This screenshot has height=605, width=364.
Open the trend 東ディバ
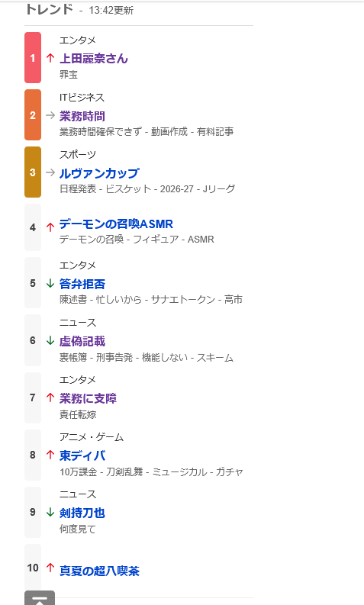[82, 455]
